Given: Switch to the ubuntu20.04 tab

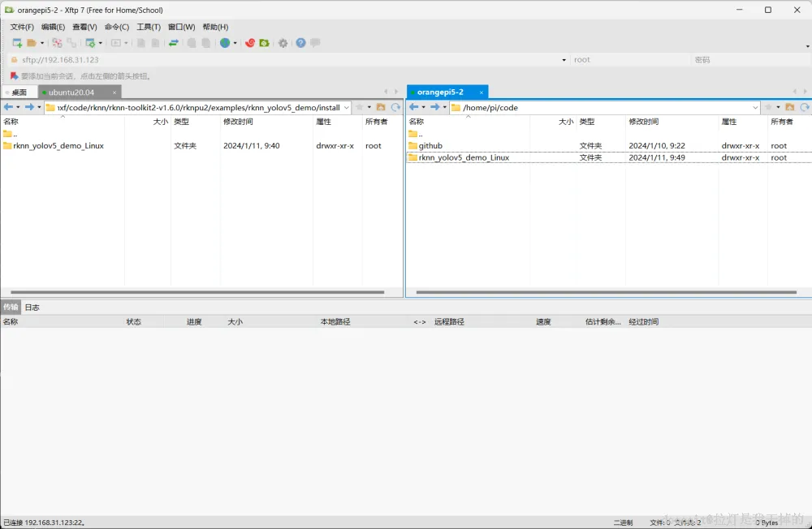Looking at the screenshot, I should 71,92.
